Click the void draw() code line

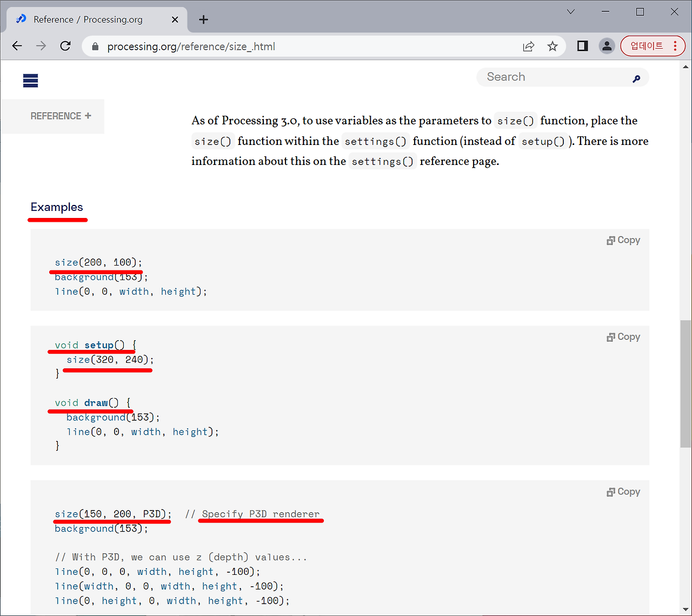[x=93, y=403]
